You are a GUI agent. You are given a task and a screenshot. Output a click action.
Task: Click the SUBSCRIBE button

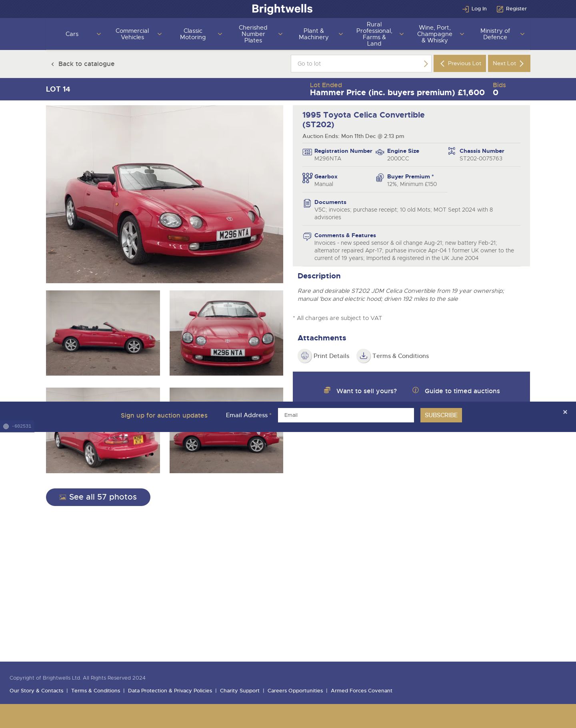441,415
